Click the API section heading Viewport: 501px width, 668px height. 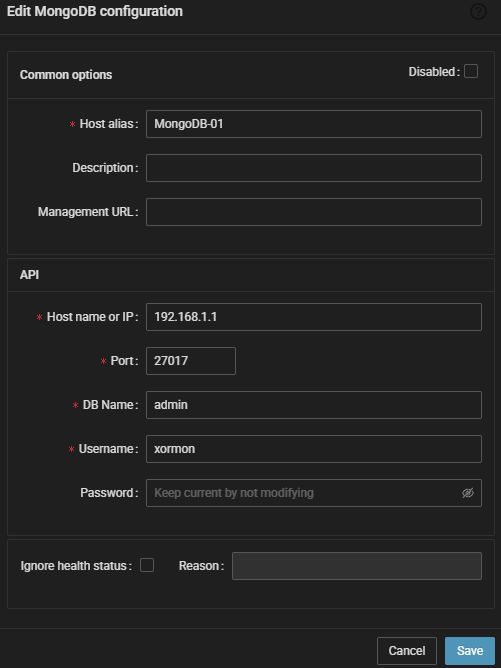29,275
